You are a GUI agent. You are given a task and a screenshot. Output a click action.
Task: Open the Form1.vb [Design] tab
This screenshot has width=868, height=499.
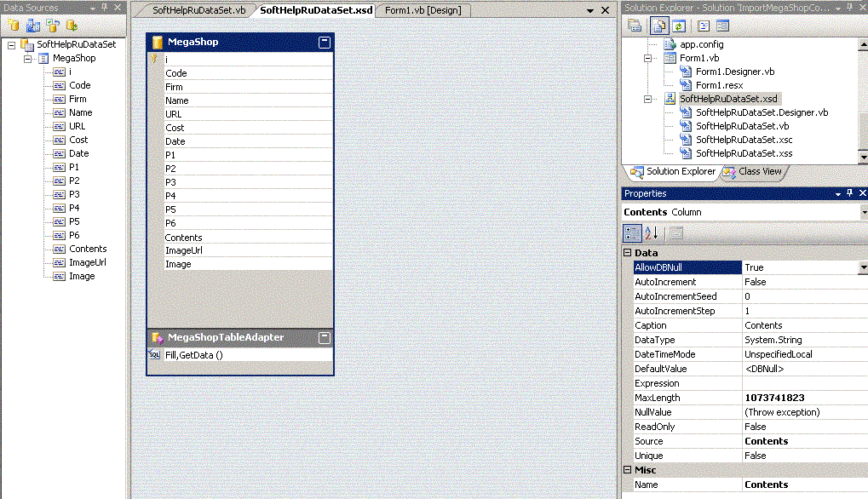coord(423,10)
